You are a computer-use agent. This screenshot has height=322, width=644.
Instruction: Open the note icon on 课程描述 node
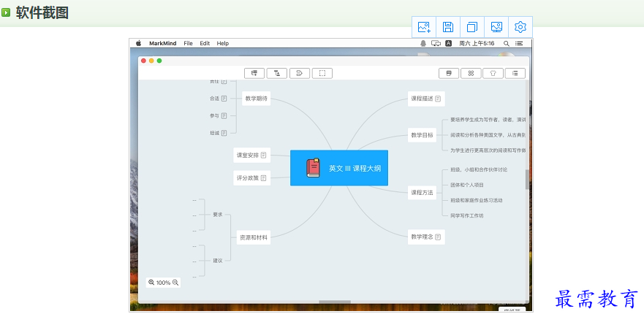point(438,99)
